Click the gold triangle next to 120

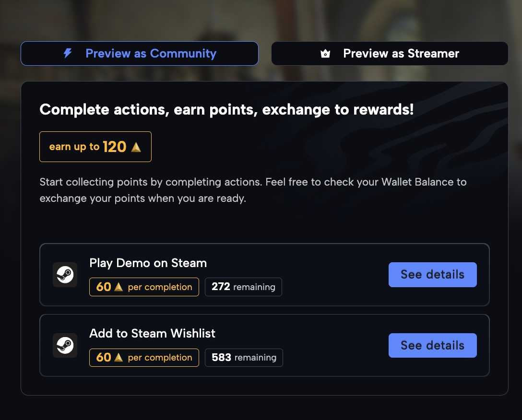[136, 147]
